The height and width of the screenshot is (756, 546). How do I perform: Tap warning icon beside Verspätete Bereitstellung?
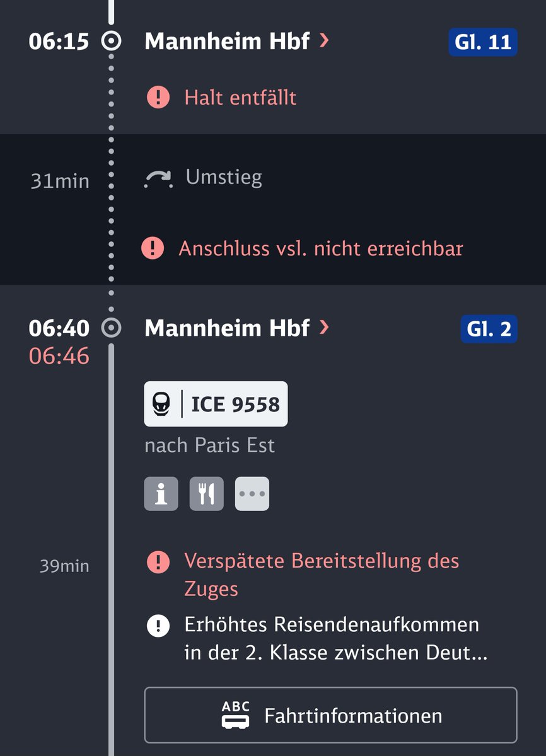click(x=158, y=561)
